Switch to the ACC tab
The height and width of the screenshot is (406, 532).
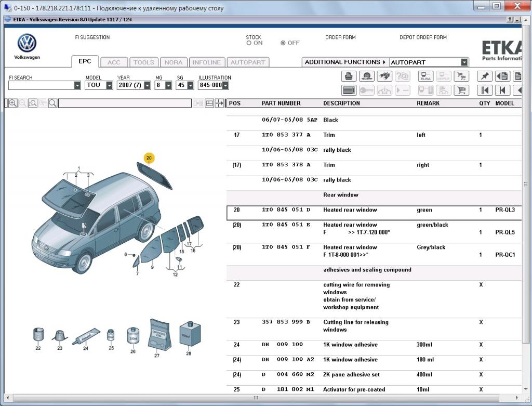point(114,62)
